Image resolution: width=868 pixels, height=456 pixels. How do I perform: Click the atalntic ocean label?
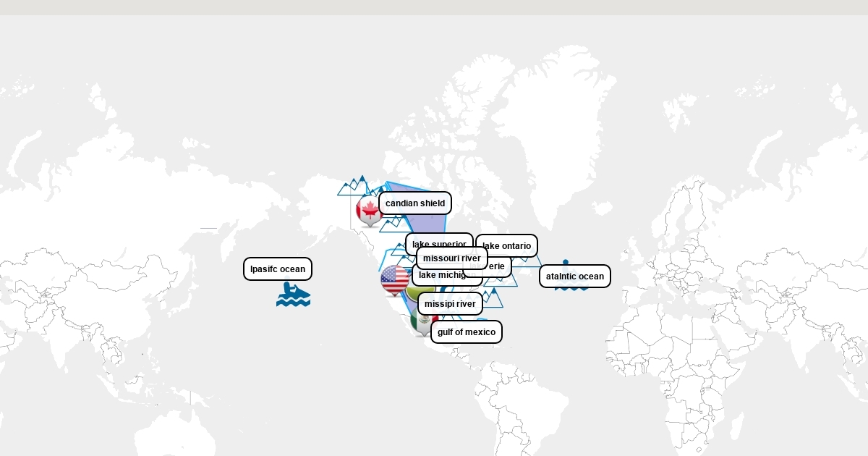575,276
